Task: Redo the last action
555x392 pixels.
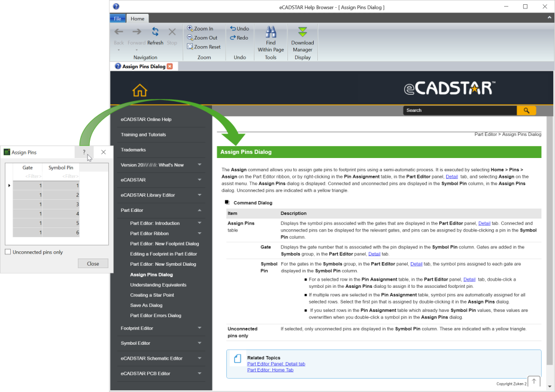Action: coord(239,38)
